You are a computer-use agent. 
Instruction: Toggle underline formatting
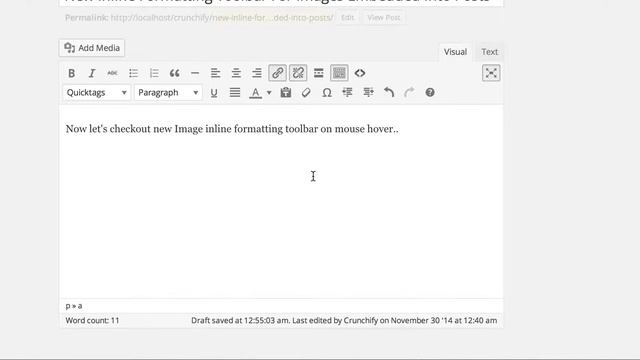[x=214, y=93]
